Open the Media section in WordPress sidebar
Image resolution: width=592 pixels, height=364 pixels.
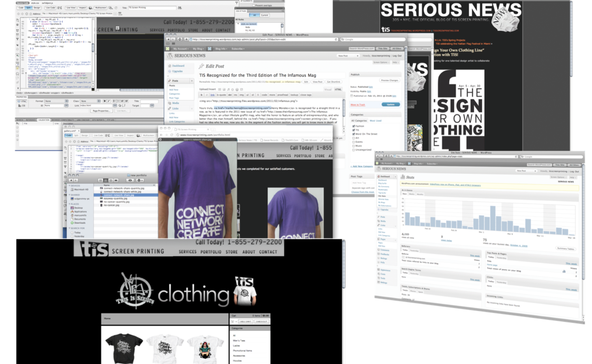coord(176,103)
